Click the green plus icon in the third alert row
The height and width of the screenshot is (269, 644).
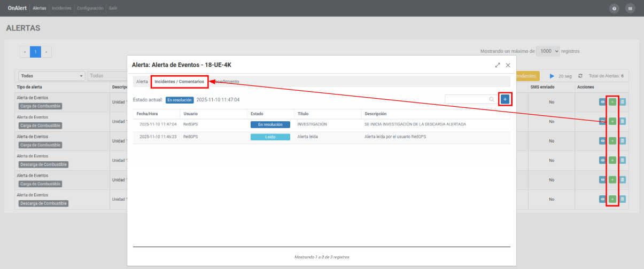[612, 140]
